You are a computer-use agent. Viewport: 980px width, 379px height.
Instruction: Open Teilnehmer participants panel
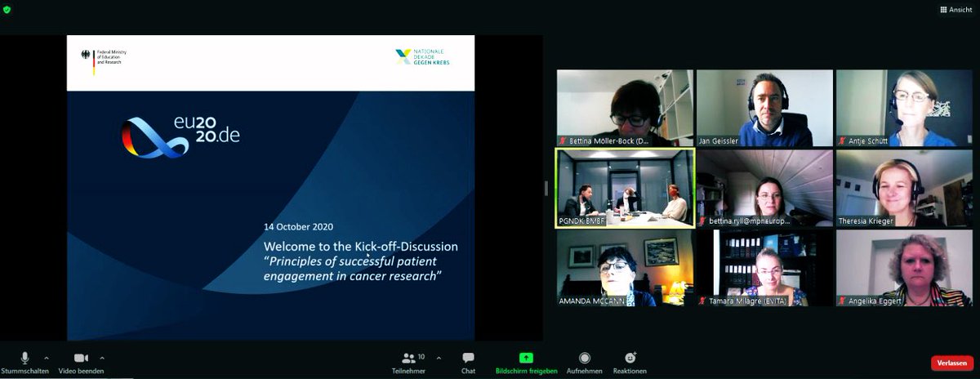[x=409, y=363]
